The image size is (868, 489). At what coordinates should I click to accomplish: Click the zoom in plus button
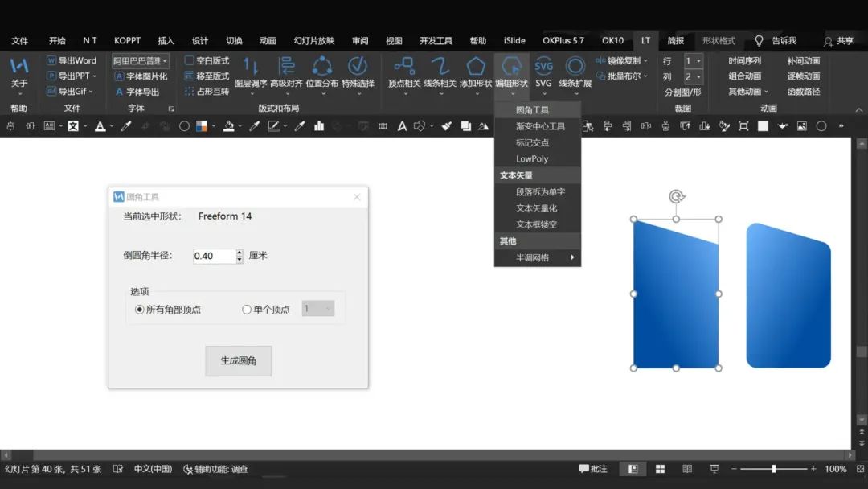click(813, 469)
